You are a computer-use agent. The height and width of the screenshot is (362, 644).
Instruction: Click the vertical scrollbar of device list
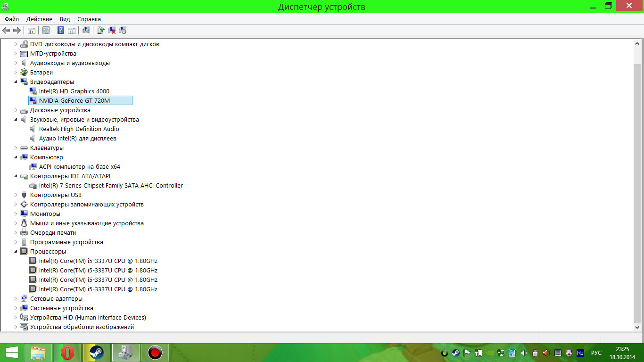[637, 189]
